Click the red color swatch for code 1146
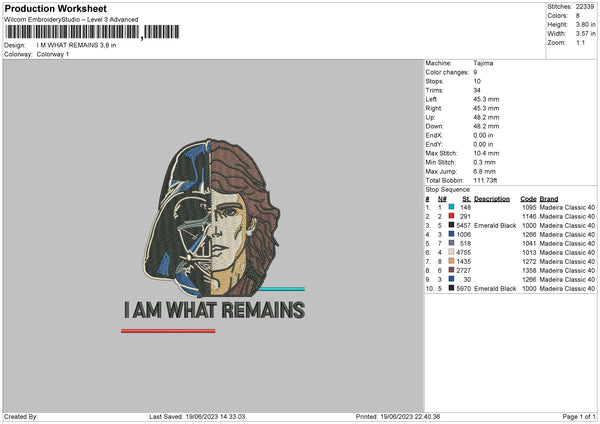Image resolution: width=600 pixels, height=424 pixels. pyautogui.click(x=452, y=216)
